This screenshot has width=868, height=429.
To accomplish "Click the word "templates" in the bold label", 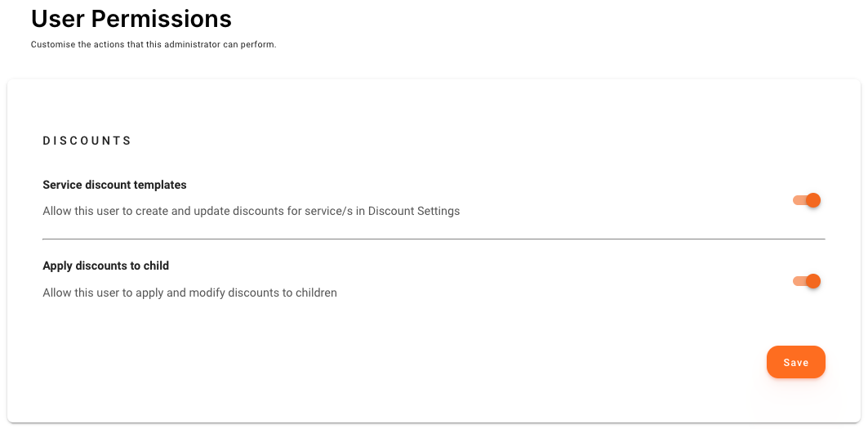I will point(162,185).
